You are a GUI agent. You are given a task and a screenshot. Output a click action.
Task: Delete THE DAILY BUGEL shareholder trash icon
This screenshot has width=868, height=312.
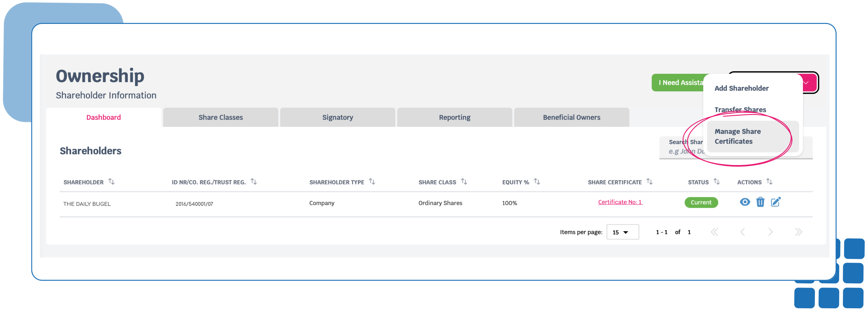click(760, 202)
